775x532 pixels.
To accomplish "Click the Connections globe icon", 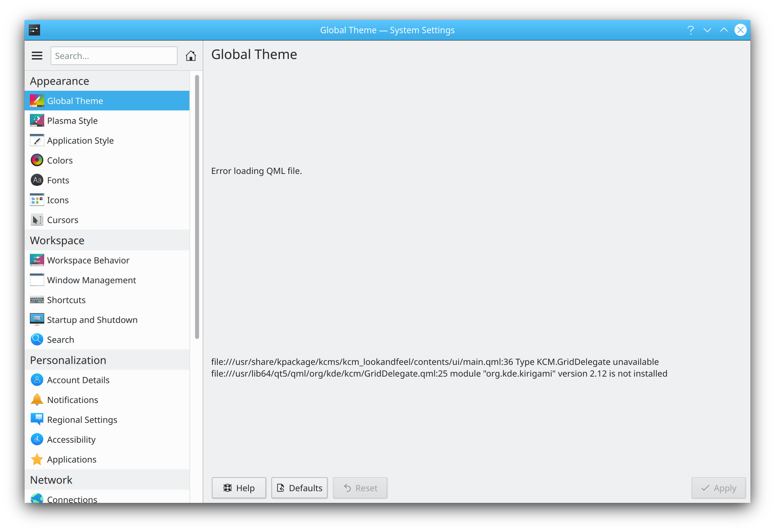I will (x=37, y=498).
